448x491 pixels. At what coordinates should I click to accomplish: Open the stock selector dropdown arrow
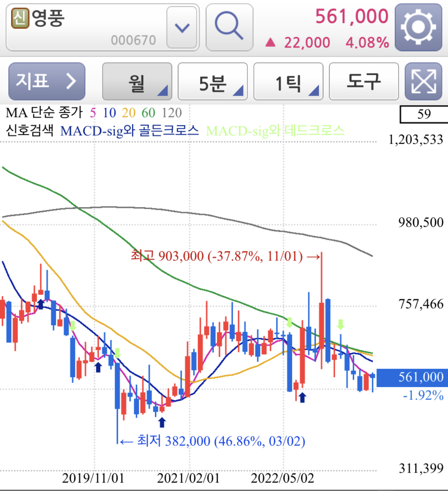[x=182, y=27]
